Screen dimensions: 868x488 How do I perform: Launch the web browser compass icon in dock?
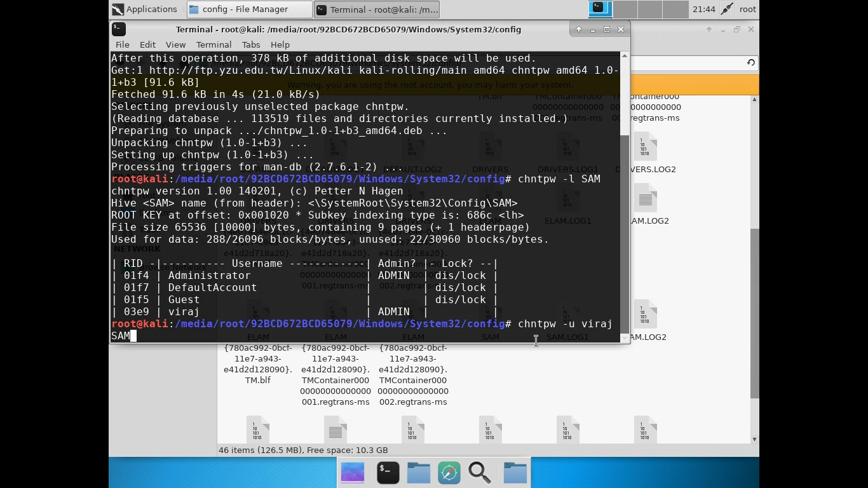tap(449, 473)
